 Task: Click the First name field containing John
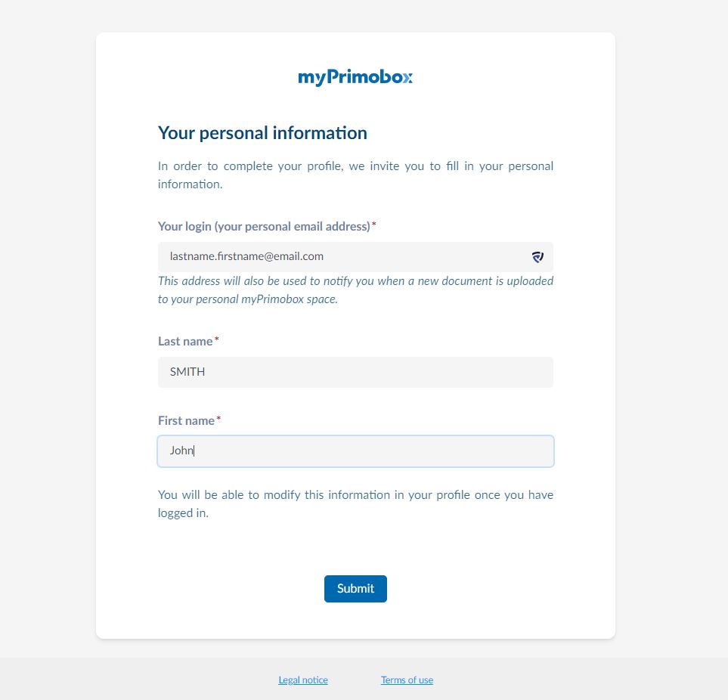click(355, 451)
